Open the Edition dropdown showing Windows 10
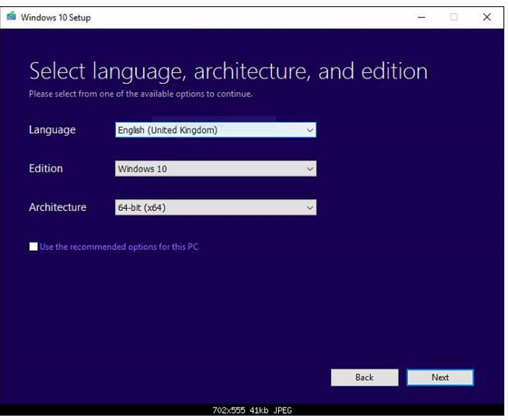 [x=215, y=169]
